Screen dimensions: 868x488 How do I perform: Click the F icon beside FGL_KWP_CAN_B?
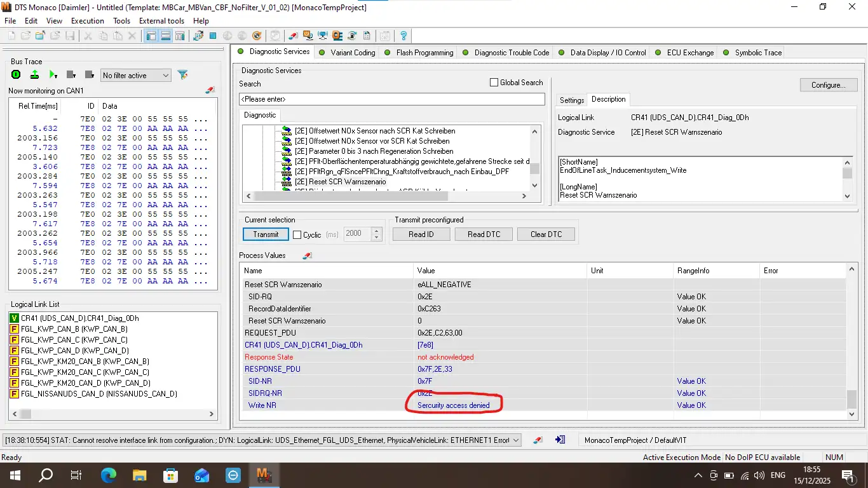(14, 329)
